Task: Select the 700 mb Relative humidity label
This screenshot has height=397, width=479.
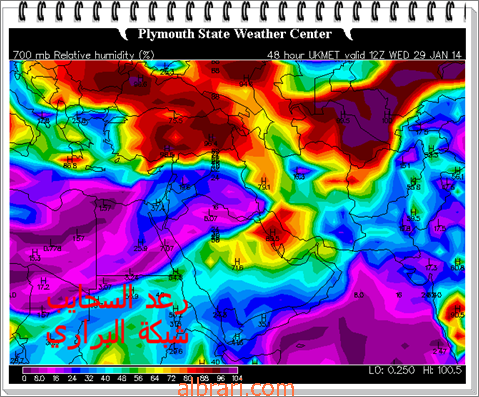Action: click(84, 55)
